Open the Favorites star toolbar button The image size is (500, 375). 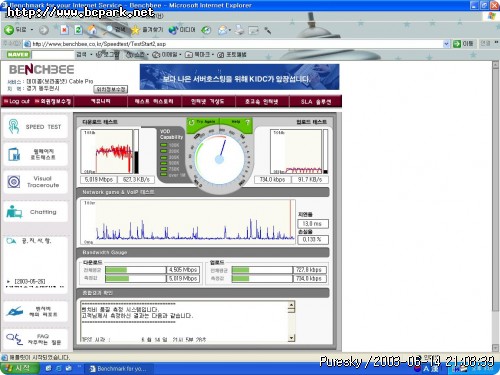click(x=147, y=30)
